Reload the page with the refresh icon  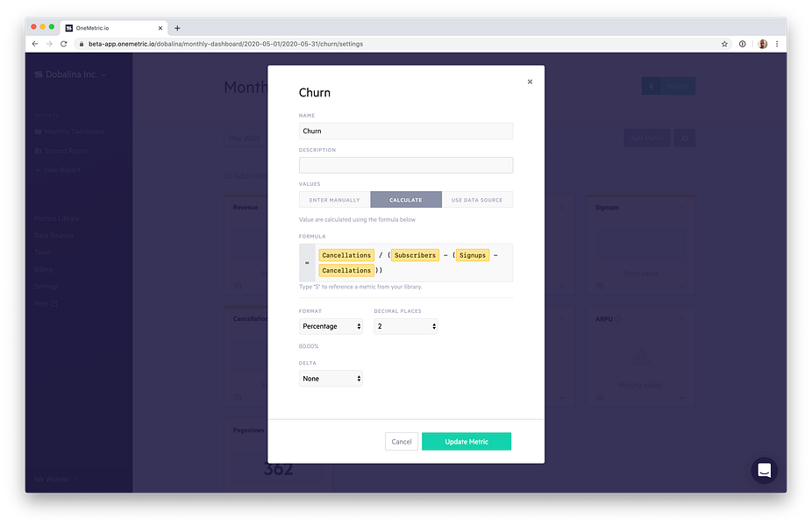click(x=64, y=44)
